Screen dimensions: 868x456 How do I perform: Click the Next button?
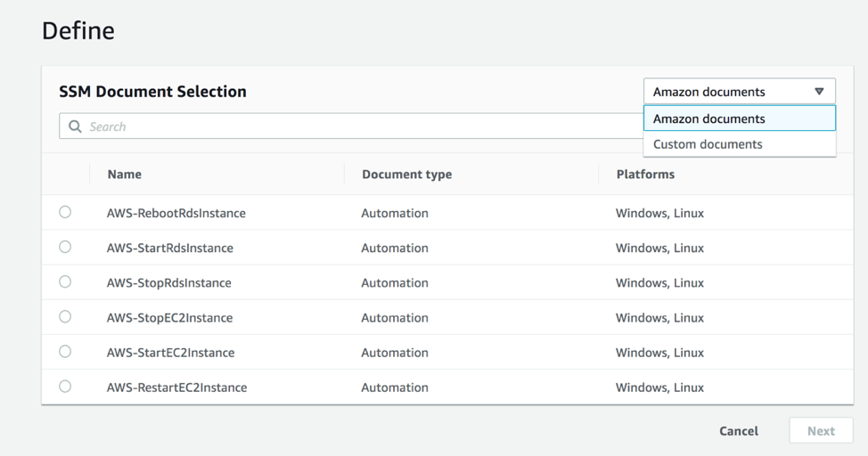pos(820,431)
